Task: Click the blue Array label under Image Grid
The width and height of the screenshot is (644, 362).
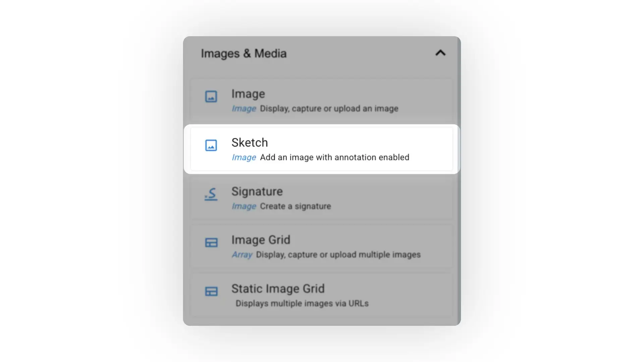Action: [x=242, y=255]
